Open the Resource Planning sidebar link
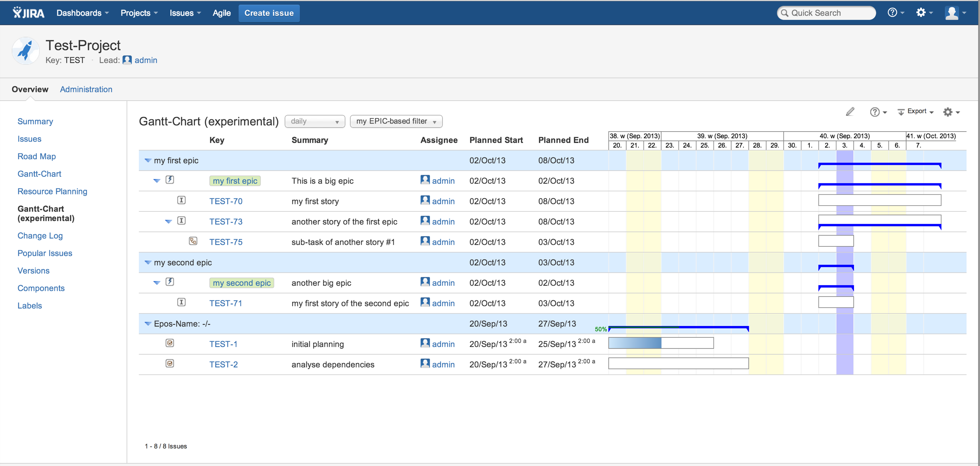980x466 pixels. [x=52, y=191]
